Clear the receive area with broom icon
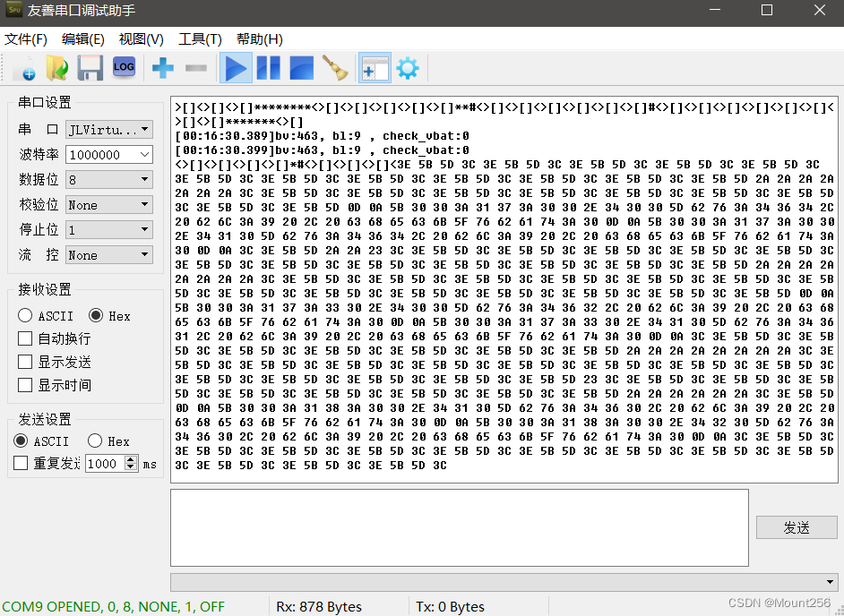 (335, 68)
